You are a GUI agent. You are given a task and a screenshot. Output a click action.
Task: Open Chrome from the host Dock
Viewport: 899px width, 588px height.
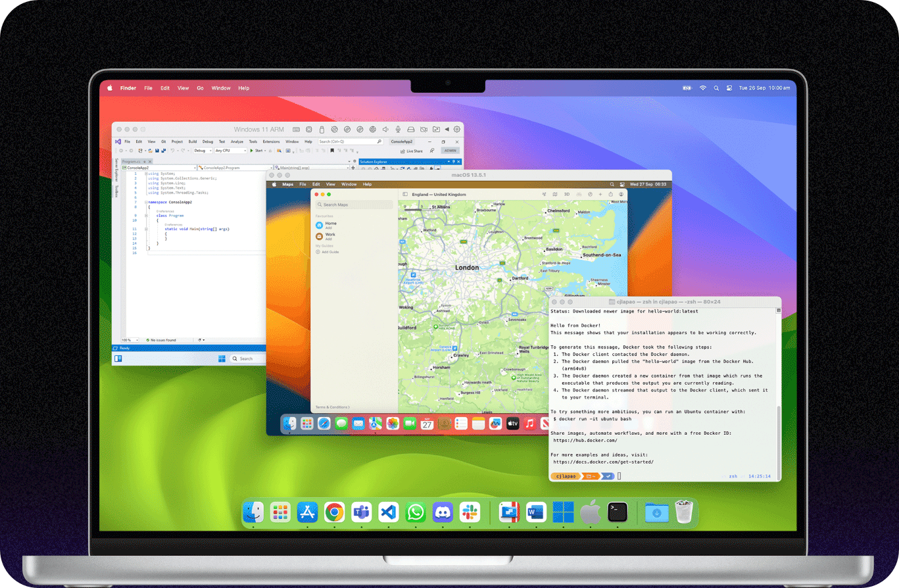[x=334, y=512]
